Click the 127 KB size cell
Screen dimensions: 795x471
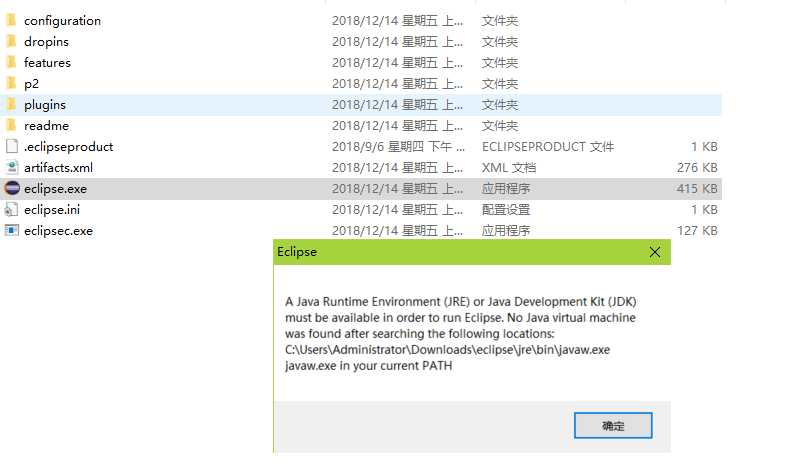coord(697,231)
